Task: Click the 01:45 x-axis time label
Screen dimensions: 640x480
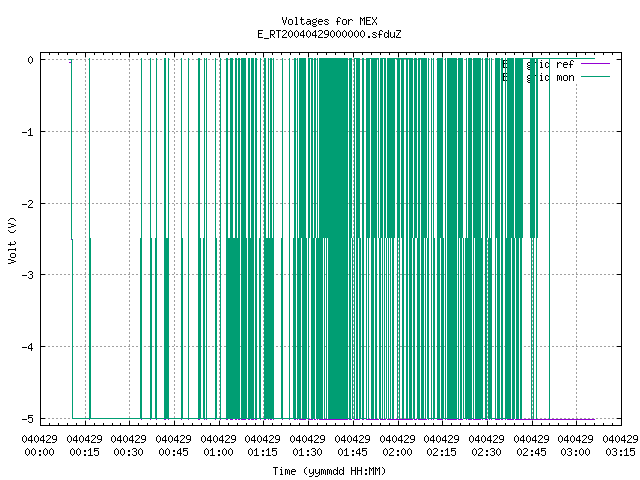Action: click(x=352, y=452)
